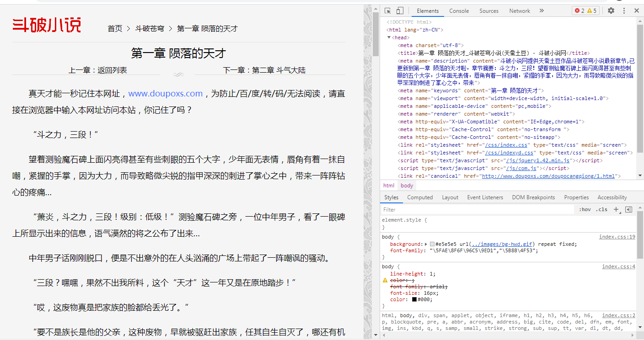Close the DevTools panel

point(636,11)
